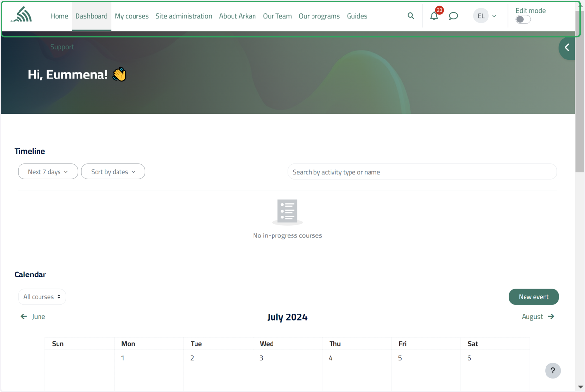The width and height of the screenshot is (585, 392).
Task: Open the notifications bell icon
Action: (x=434, y=16)
